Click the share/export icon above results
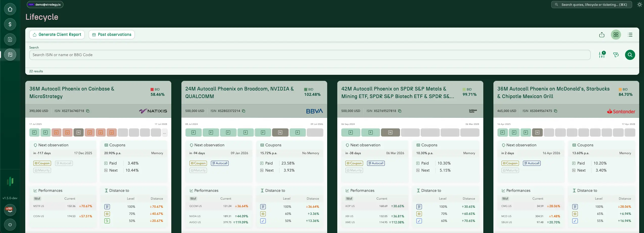 click(x=602, y=35)
